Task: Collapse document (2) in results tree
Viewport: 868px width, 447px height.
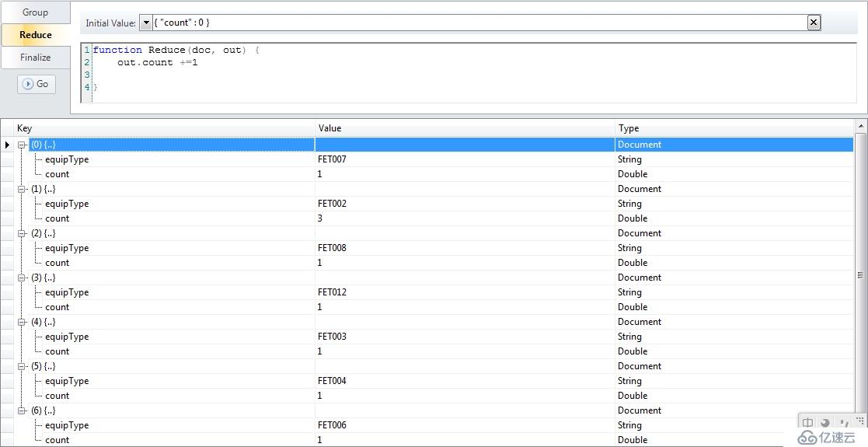Action: coord(22,233)
